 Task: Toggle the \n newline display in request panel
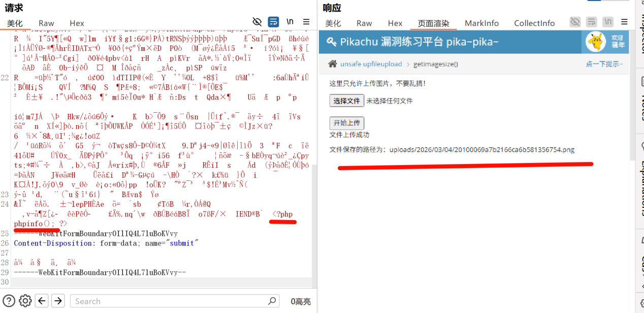click(289, 22)
